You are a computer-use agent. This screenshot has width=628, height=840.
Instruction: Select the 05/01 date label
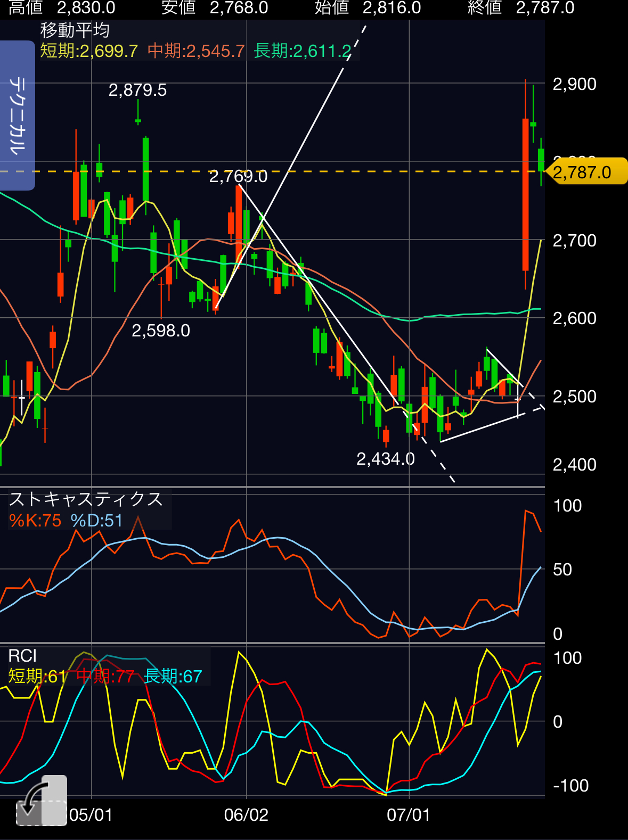click(91, 815)
